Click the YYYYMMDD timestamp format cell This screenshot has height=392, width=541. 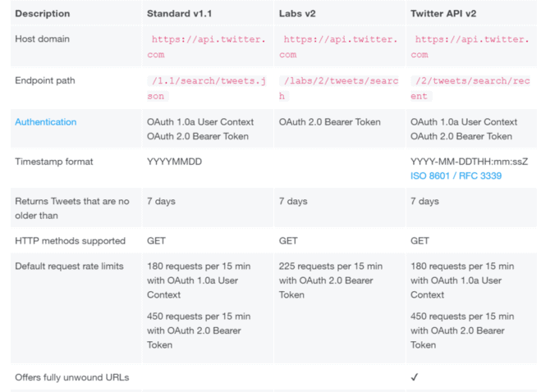coord(175,162)
